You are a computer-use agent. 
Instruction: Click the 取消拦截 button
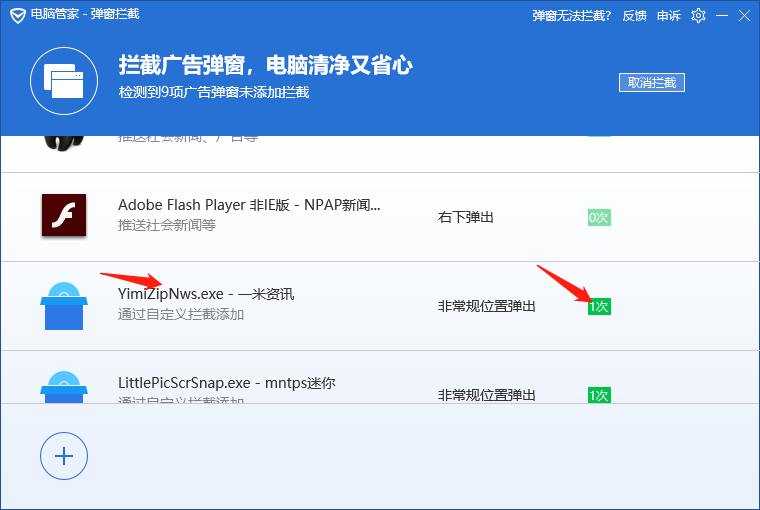(x=652, y=82)
